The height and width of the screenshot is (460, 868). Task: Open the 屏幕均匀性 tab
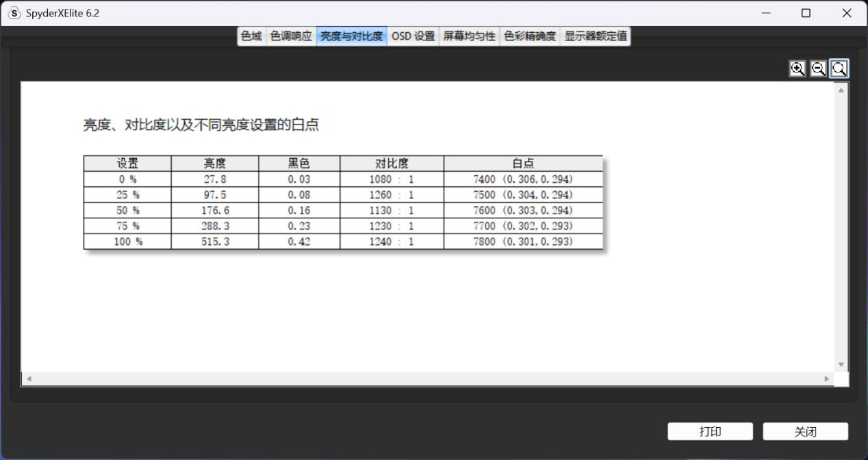(x=469, y=36)
